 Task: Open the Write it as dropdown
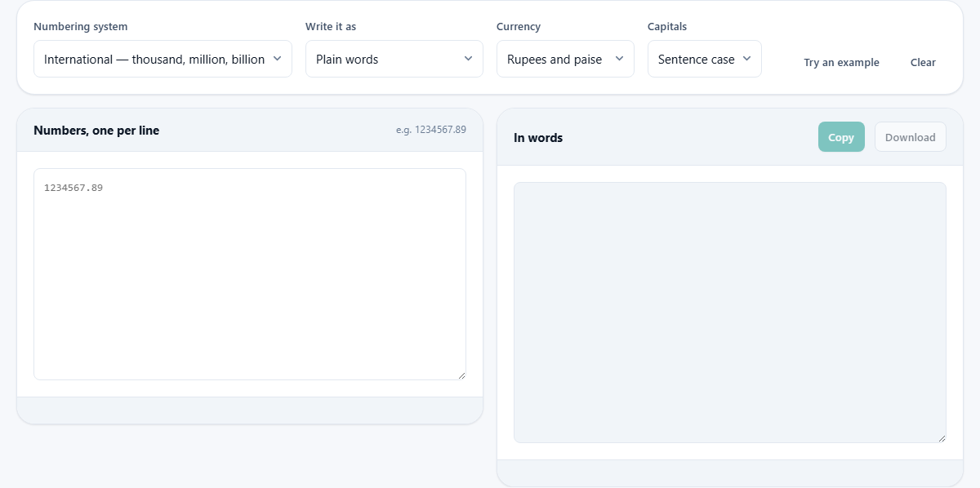[x=394, y=59]
